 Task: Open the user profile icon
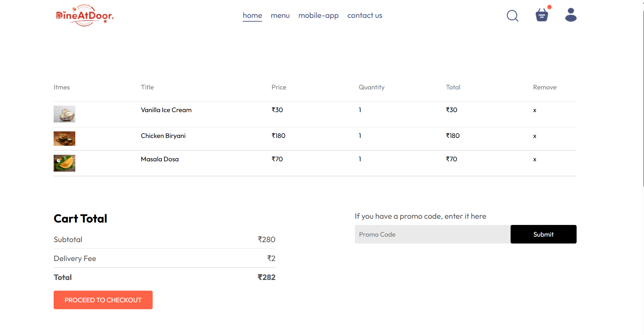pos(570,15)
